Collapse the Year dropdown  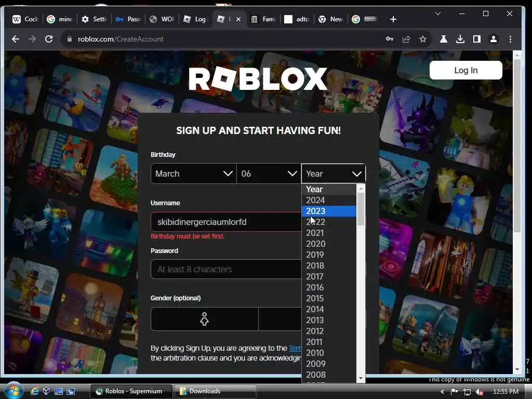(x=333, y=174)
